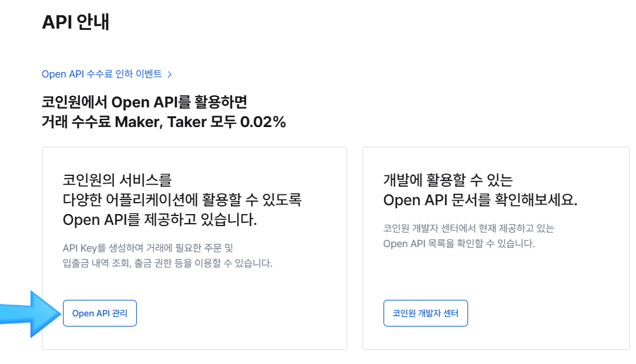Click the 0.02% percentage in the headline

tap(263, 123)
